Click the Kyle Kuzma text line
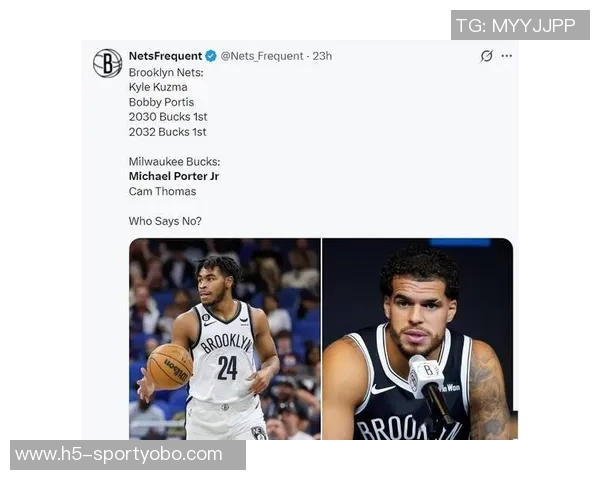The image size is (600, 480). tap(158, 87)
